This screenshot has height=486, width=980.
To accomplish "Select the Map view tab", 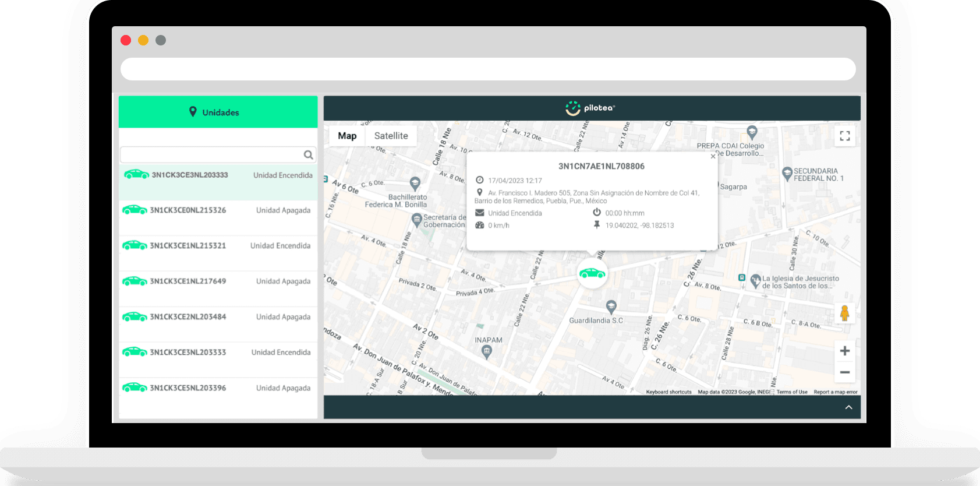I will click(347, 136).
